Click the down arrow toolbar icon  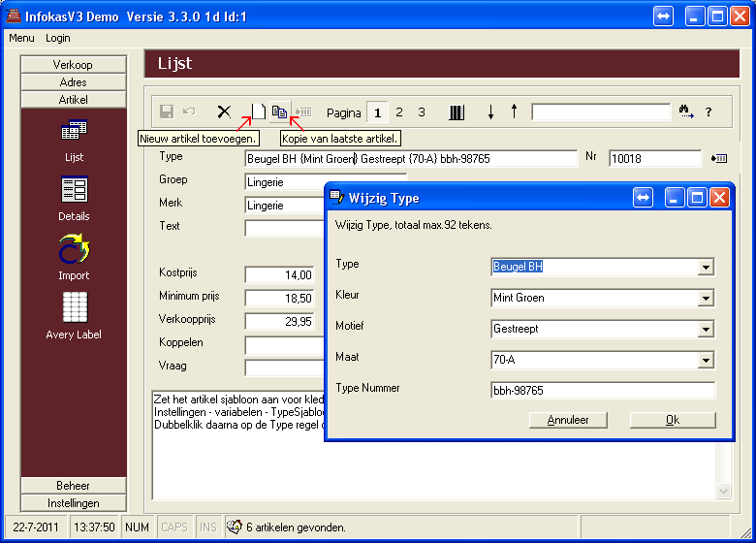[x=490, y=112]
